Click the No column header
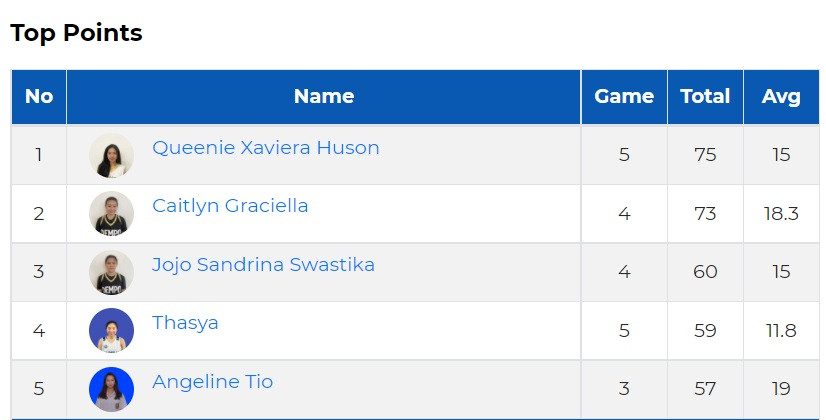Image resolution: width=826 pixels, height=420 pixels. point(39,97)
